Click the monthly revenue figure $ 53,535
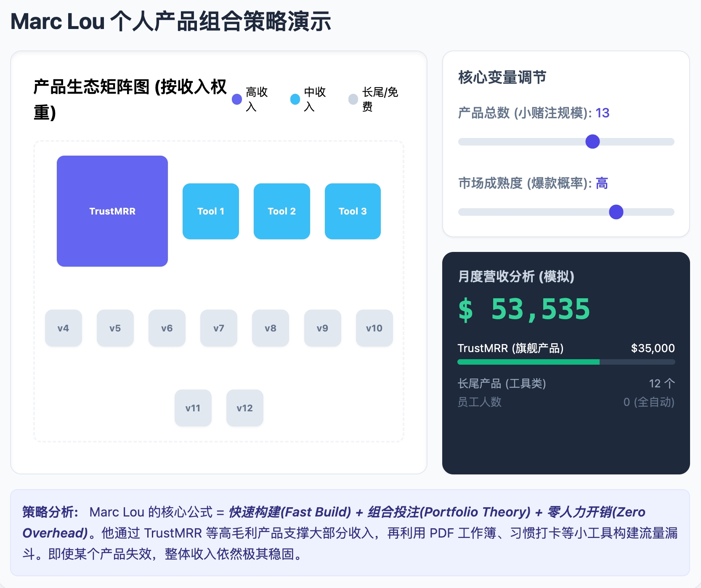Viewport: 701px width, 588px height. (524, 310)
